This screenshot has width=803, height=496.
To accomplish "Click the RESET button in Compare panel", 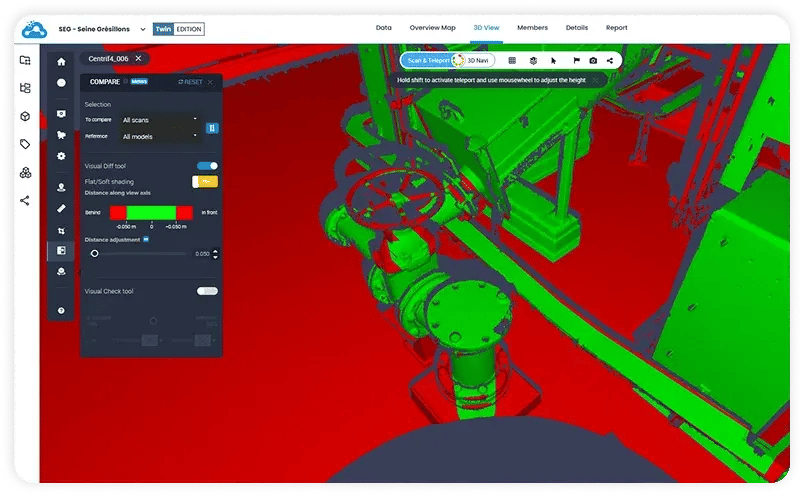I will [191, 82].
